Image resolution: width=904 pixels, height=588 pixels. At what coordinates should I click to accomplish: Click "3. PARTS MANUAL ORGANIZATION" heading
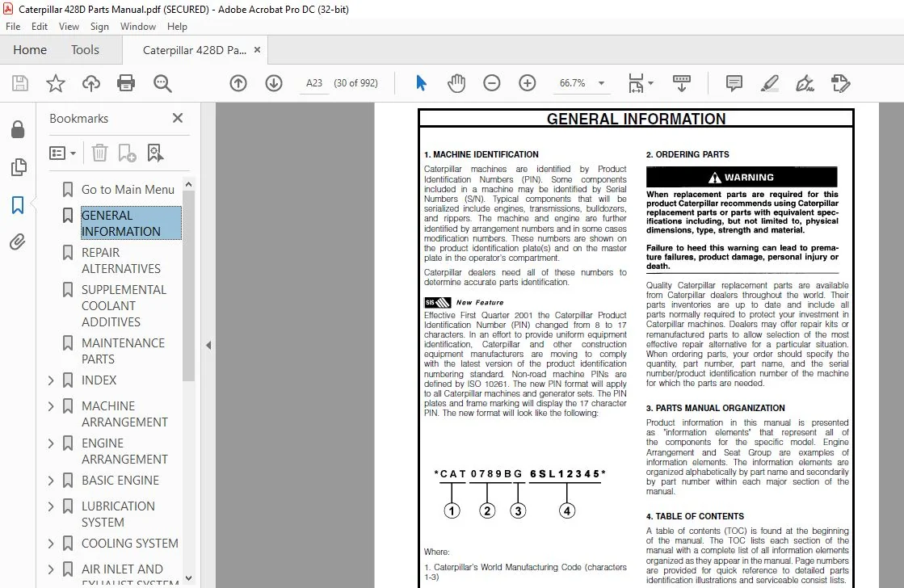(716, 408)
